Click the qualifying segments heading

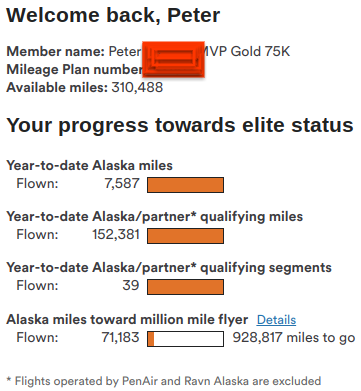coord(169,268)
